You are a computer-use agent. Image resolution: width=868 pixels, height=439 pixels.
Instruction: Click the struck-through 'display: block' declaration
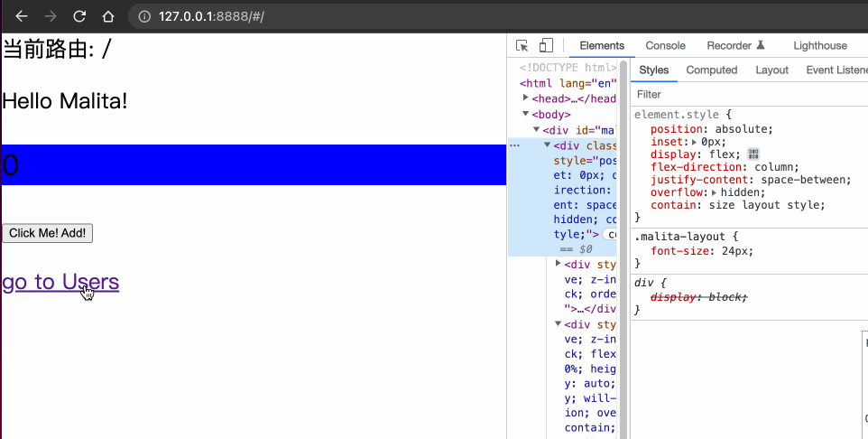coord(699,297)
